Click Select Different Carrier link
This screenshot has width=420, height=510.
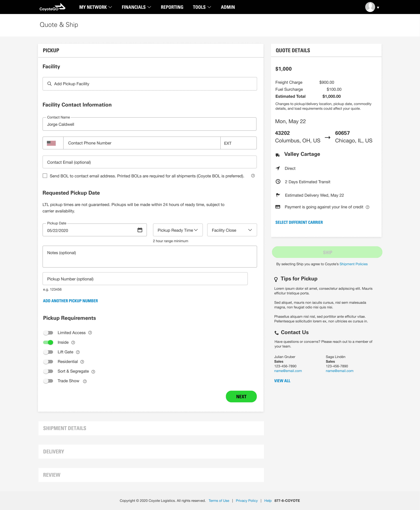click(299, 222)
